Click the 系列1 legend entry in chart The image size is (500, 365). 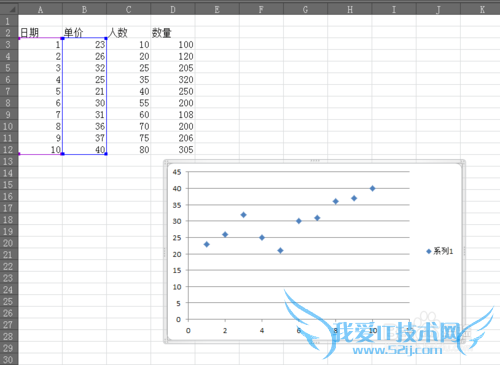440,251
